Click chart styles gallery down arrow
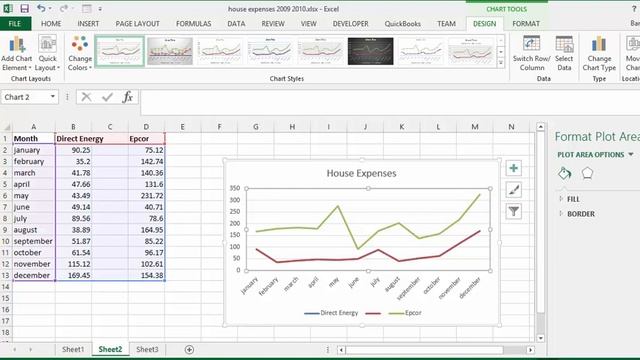 click(x=501, y=52)
